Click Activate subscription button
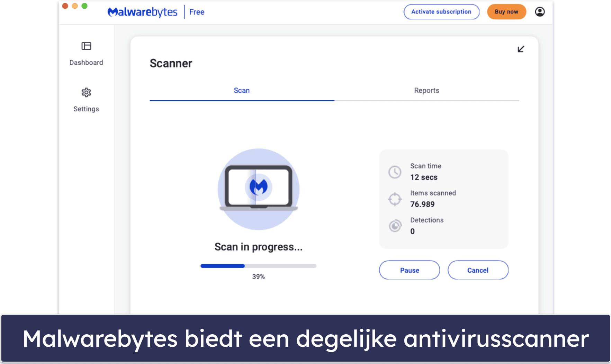611x364 pixels. [x=441, y=12]
